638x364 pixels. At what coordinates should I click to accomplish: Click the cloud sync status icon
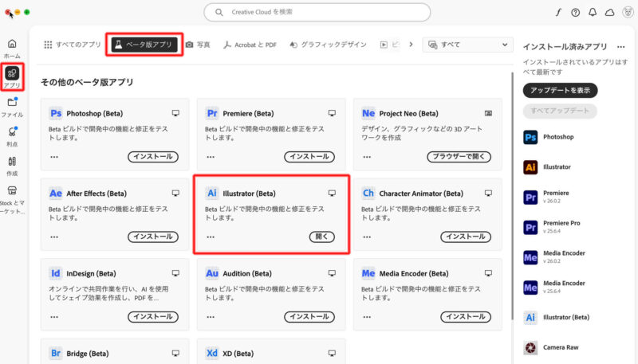click(x=609, y=12)
